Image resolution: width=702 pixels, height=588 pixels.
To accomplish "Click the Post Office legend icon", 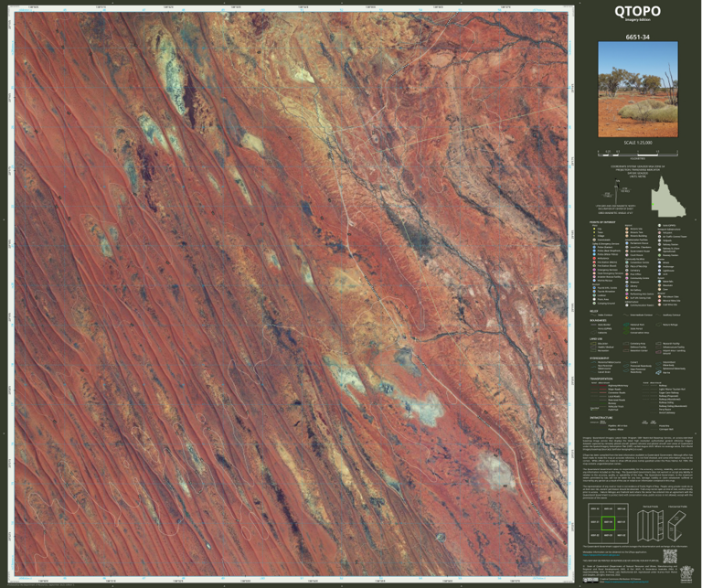I will pyautogui.click(x=627, y=274).
